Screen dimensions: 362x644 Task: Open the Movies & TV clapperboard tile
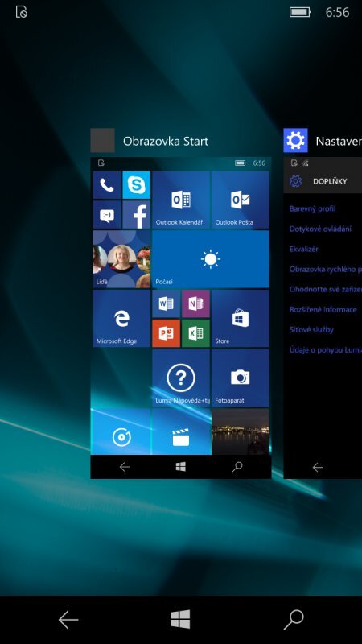click(181, 431)
